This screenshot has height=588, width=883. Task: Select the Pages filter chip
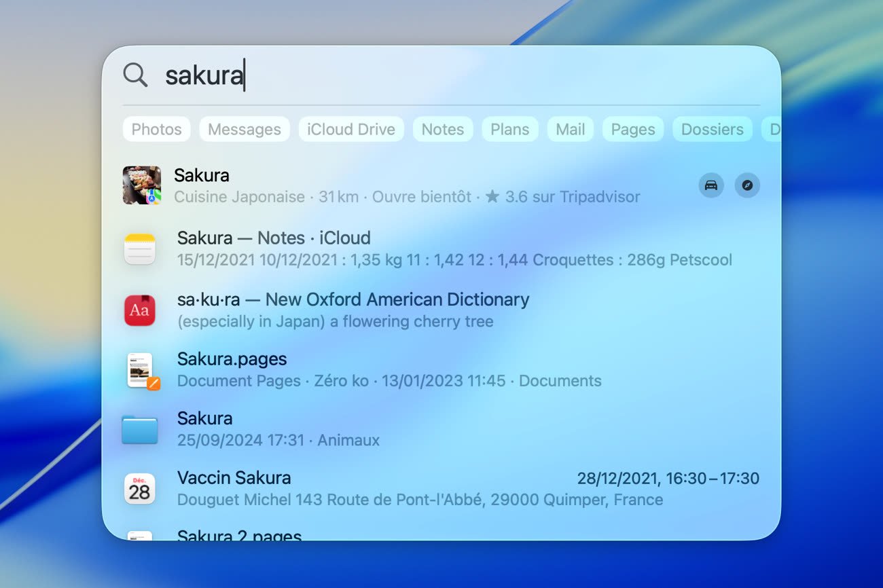tap(633, 129)
